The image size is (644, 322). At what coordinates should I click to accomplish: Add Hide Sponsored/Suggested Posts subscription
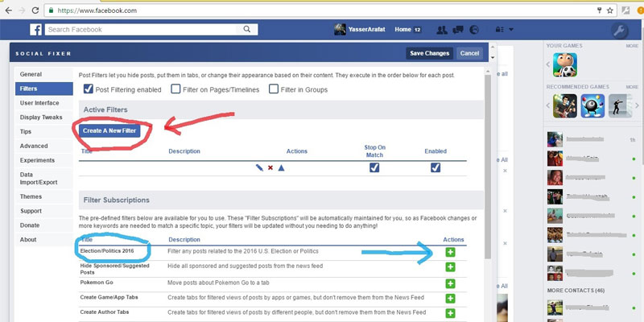(450, 267)
